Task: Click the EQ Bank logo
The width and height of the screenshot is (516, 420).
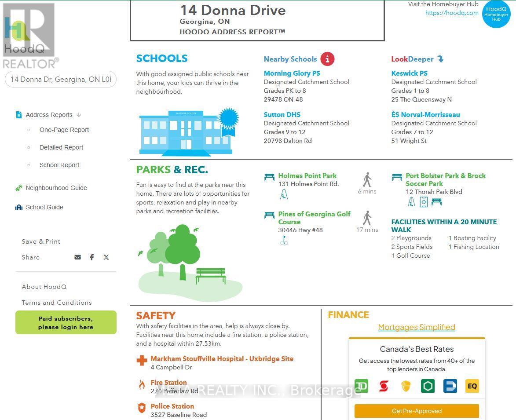Action: pyautogui.click(x=472, y=386)
